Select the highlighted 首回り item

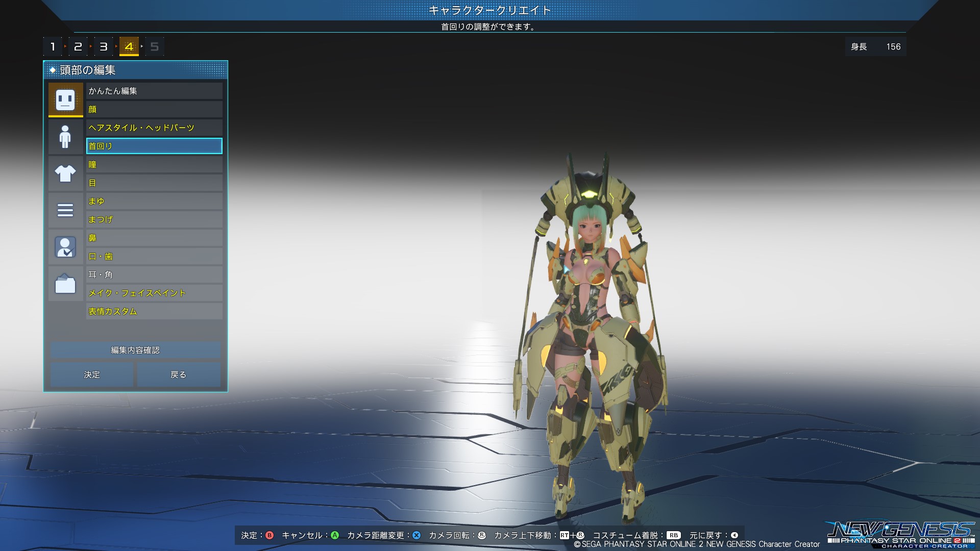154,146
